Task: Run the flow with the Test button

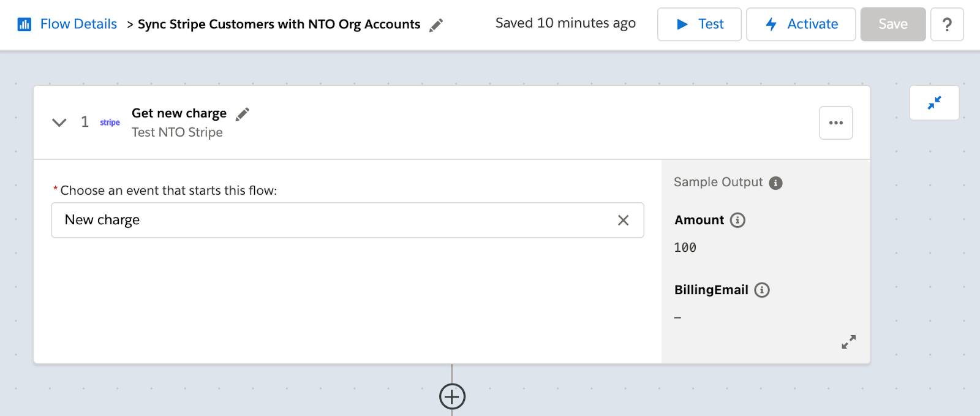Action: click(699, 24)
